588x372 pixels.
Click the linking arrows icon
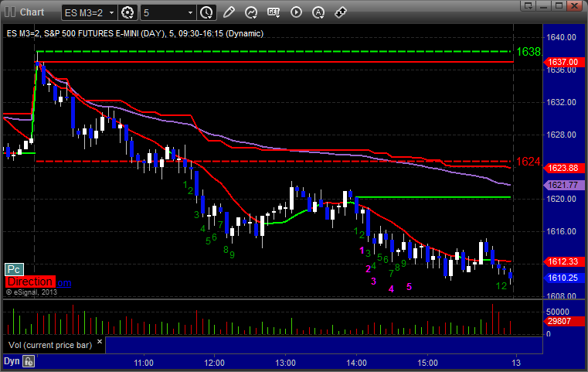tap(341, 12)
